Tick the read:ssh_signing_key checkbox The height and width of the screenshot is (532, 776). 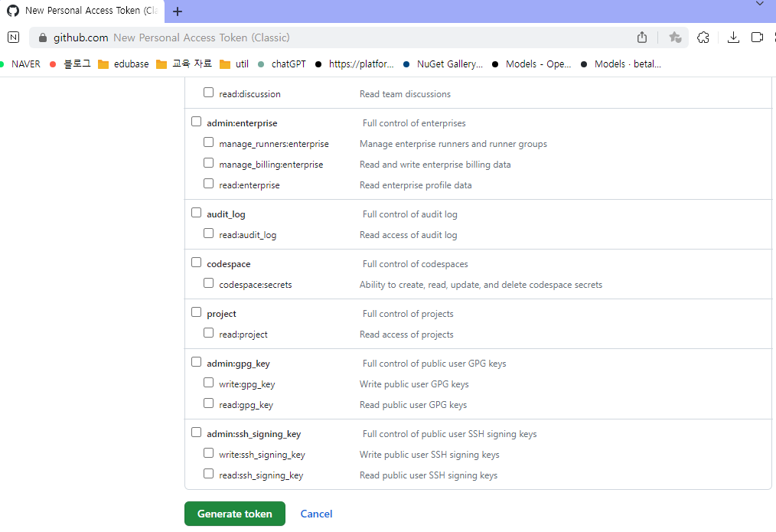click(x=208, y=474)
